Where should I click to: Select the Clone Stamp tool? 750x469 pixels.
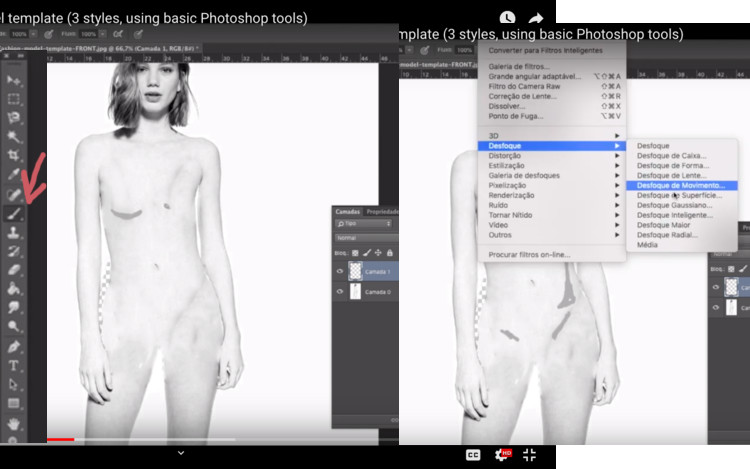click(13, 232)
